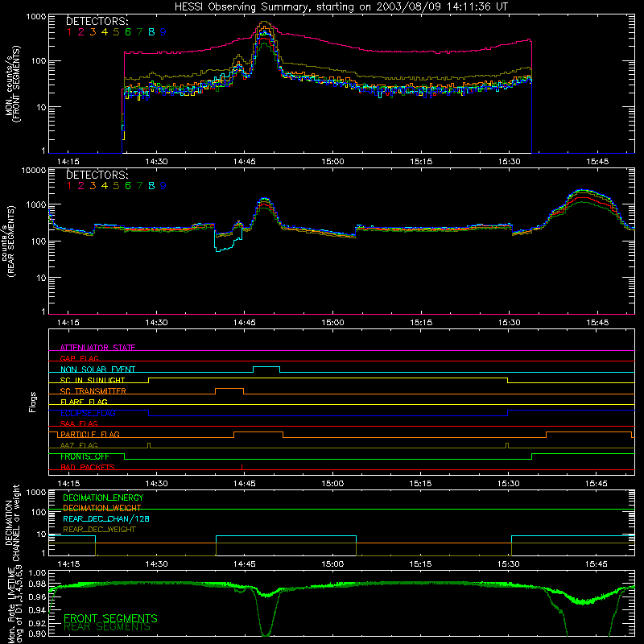Click the ATTENUATOR STATE flag label
The width and height of the screenshot is (644, 644).
coord(97,348)
